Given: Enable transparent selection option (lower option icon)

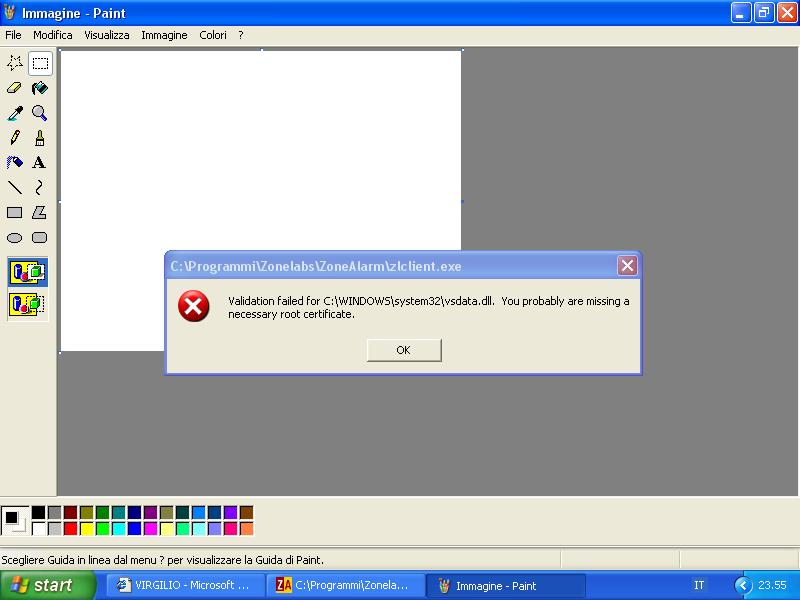Looking at the screenshot, I should click(x=28, y=305).
